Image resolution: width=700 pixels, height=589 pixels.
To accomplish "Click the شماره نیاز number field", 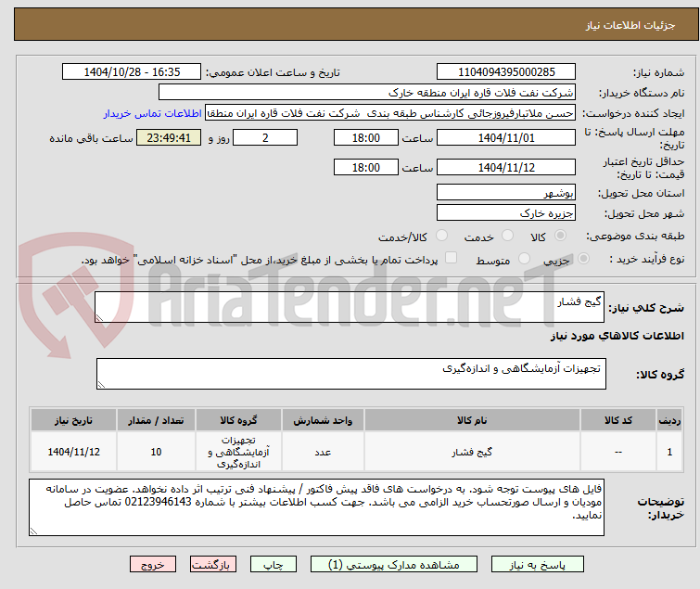I will (x=506, y=72).
